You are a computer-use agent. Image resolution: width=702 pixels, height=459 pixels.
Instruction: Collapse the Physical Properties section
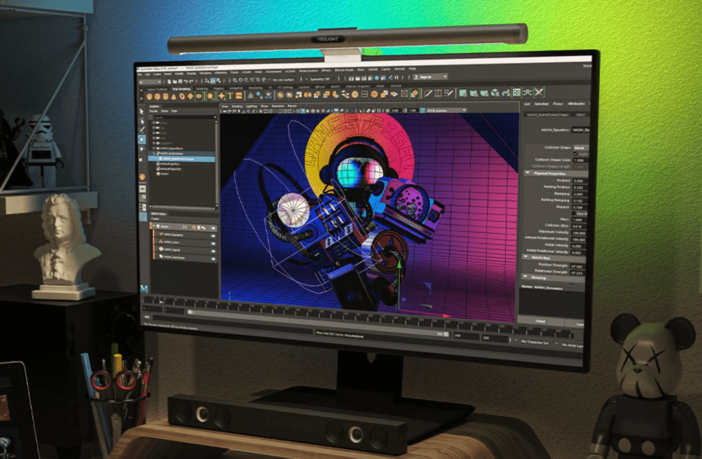(x=527, y=173)
